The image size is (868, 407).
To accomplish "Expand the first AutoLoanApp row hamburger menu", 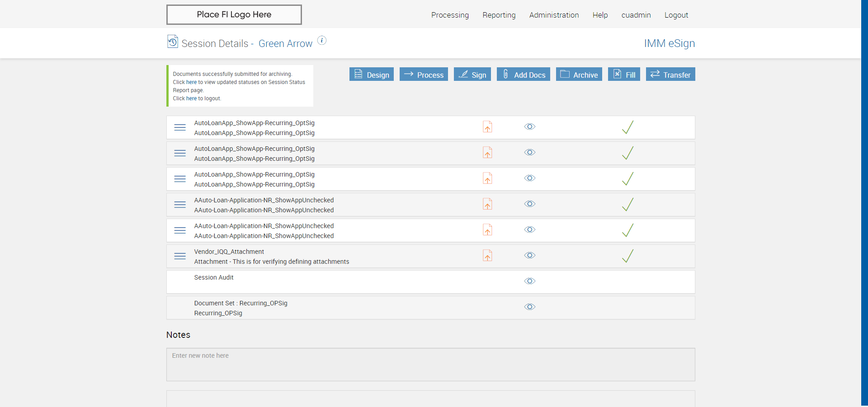I will (x=180, y=127).
